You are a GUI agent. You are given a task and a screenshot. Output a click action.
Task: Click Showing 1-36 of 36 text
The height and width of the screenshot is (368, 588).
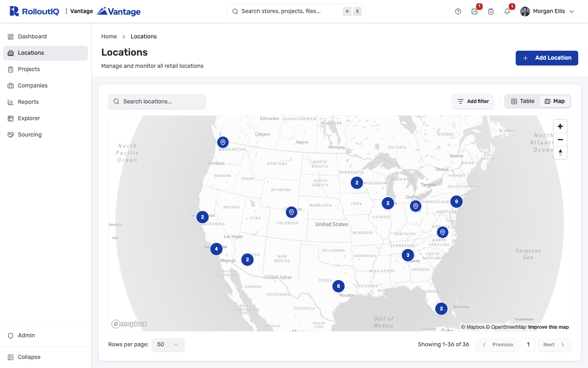pos(443,345)
